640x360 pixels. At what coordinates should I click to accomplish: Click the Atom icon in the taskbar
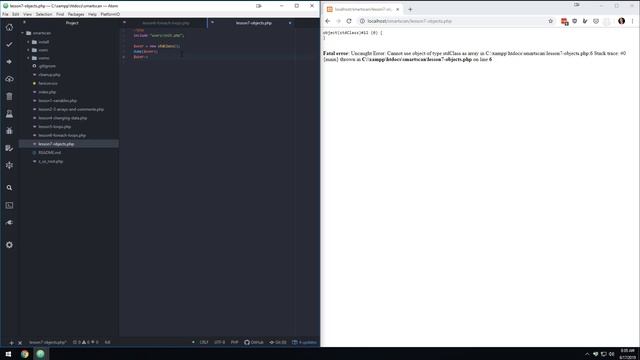40,354
